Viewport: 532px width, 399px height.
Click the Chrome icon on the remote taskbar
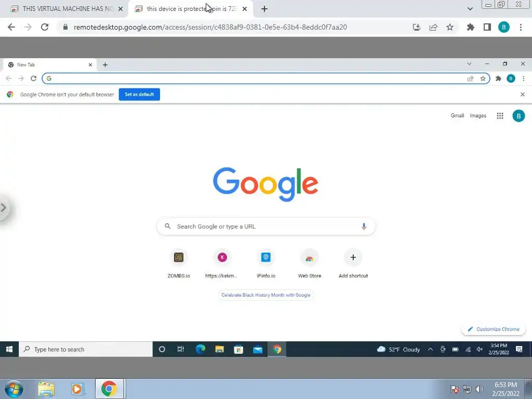[x=277, y=349]
